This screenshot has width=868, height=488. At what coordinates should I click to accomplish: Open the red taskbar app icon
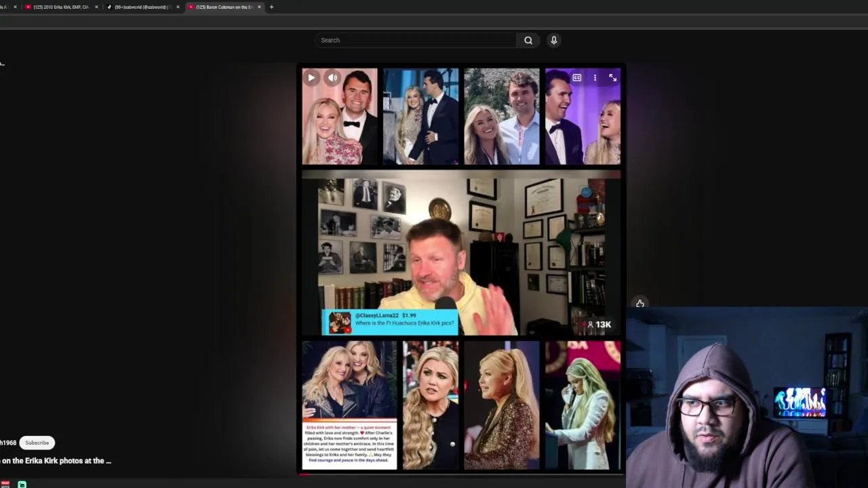coord(5,485)
